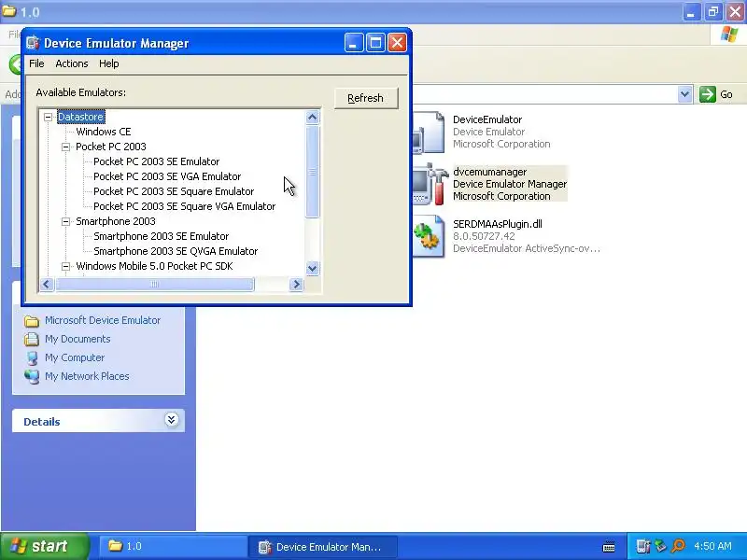Open My Documents link in side panel
This screenshot has width=747, height=560.
coord(78,339)
